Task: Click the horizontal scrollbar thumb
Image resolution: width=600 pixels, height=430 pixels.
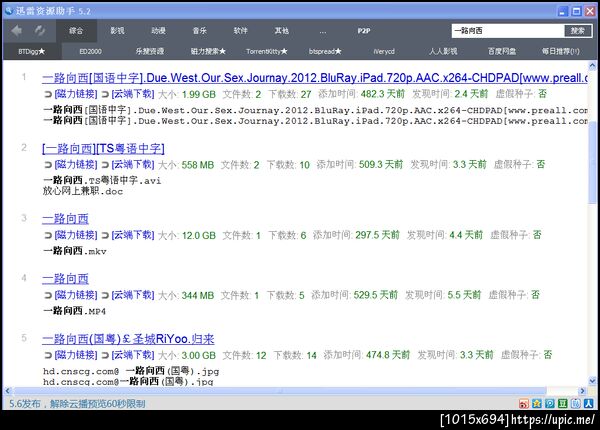Action: point(280,391)
